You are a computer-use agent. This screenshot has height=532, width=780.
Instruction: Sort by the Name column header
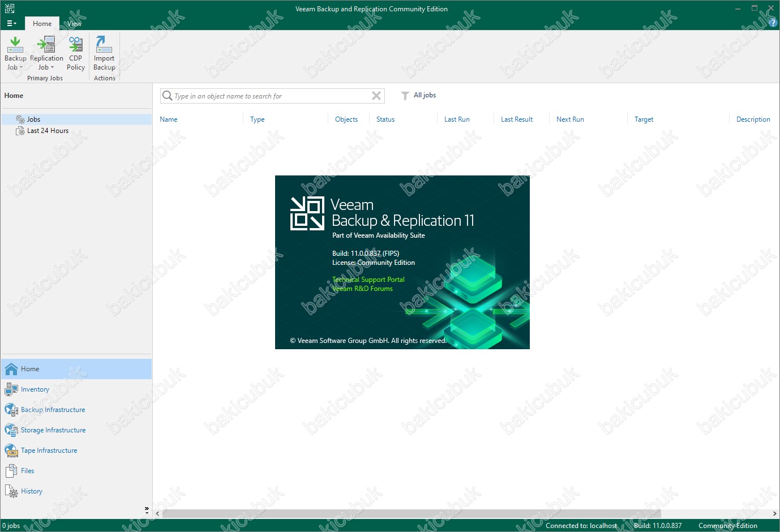[x=169, y=119]
